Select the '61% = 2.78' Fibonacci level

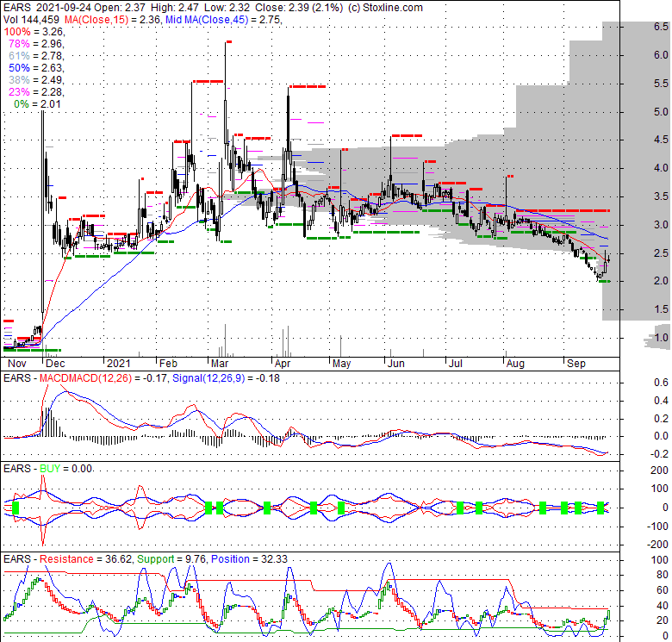pos(36,56)
